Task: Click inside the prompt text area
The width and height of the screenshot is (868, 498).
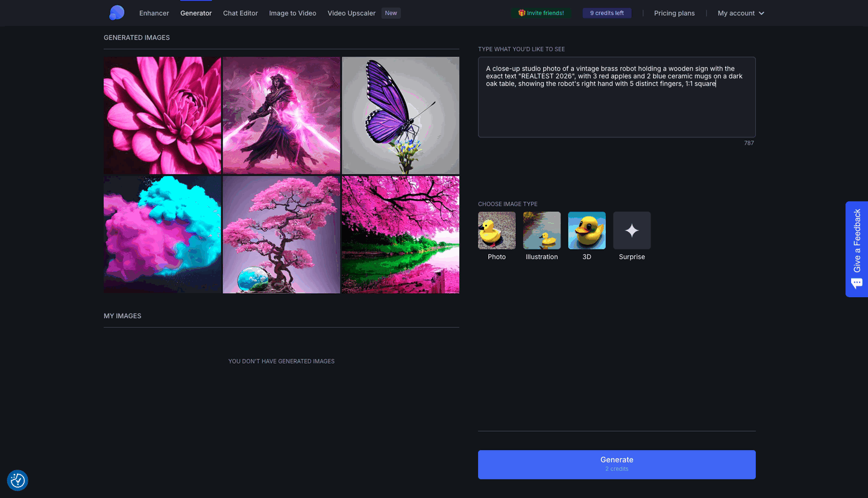Action: [617, 97]
